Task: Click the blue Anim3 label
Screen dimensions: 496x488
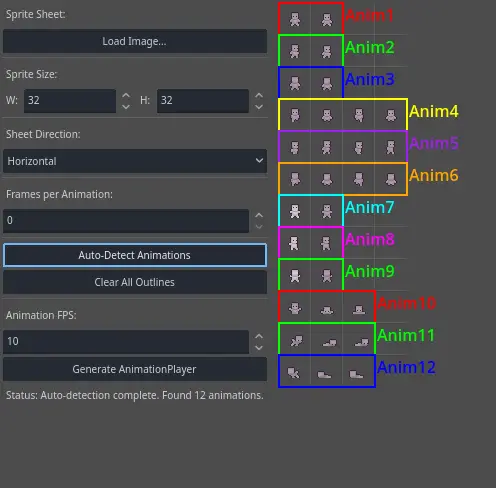Action: 370,79
